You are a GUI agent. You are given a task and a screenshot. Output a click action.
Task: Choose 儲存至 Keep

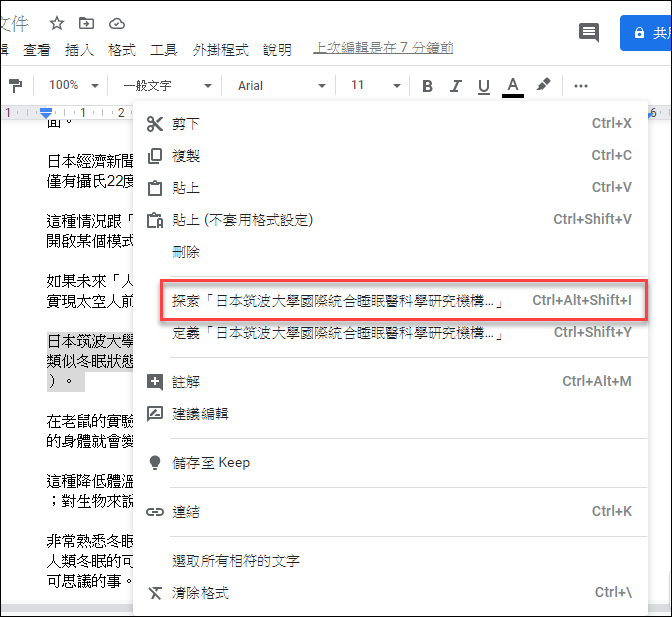tap(390, 463)
